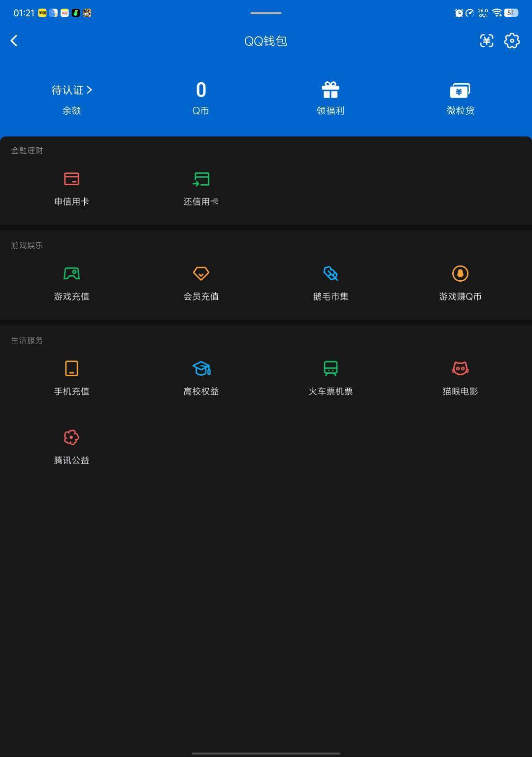This screenshot has height=757, width=532.
Task: Open the 腾讯公益 flower icon
Action: 71,437
